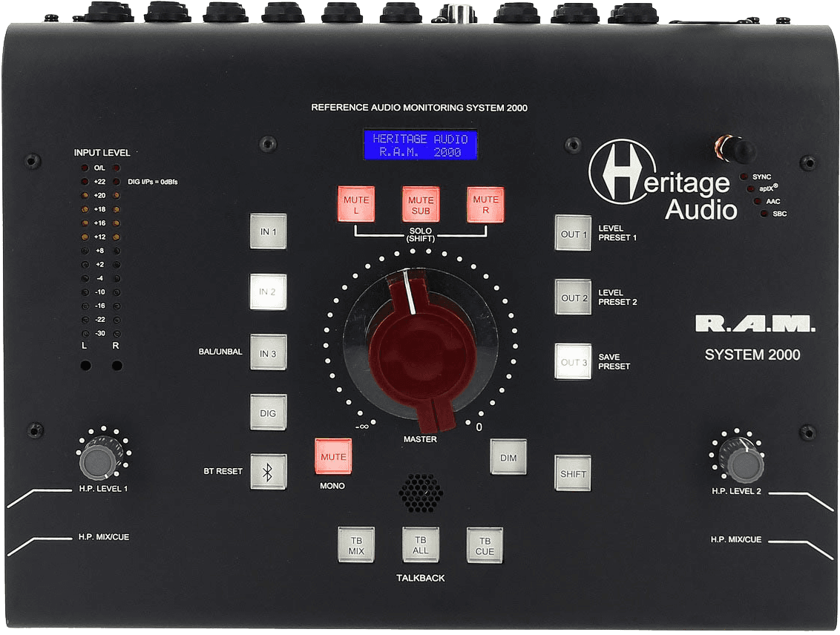Viewport: 840px width, 635px height.
Task: Click the right H.P. MIX/CUE label
Action: (735, 540)
